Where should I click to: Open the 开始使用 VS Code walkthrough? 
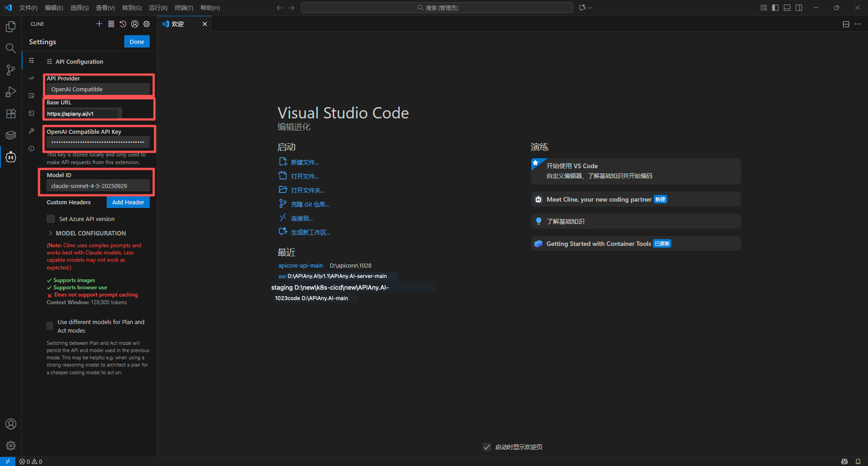click(636, 171)
